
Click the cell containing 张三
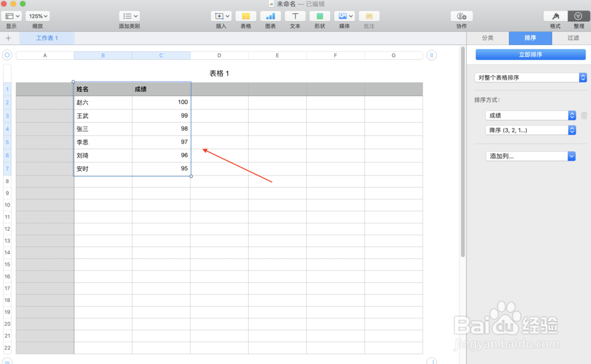click(103, 129)
